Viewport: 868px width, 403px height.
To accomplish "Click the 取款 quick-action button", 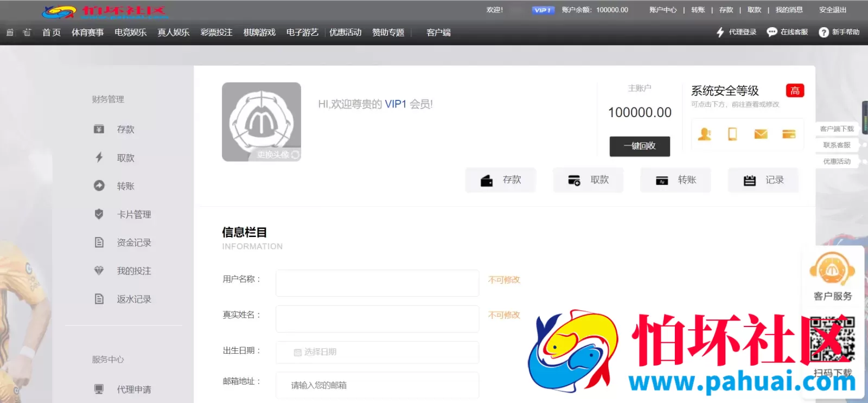I will coord(588,180).
